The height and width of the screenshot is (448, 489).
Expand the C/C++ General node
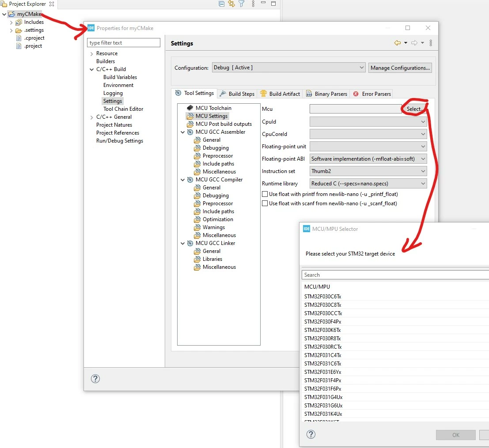tap(92, 117)
